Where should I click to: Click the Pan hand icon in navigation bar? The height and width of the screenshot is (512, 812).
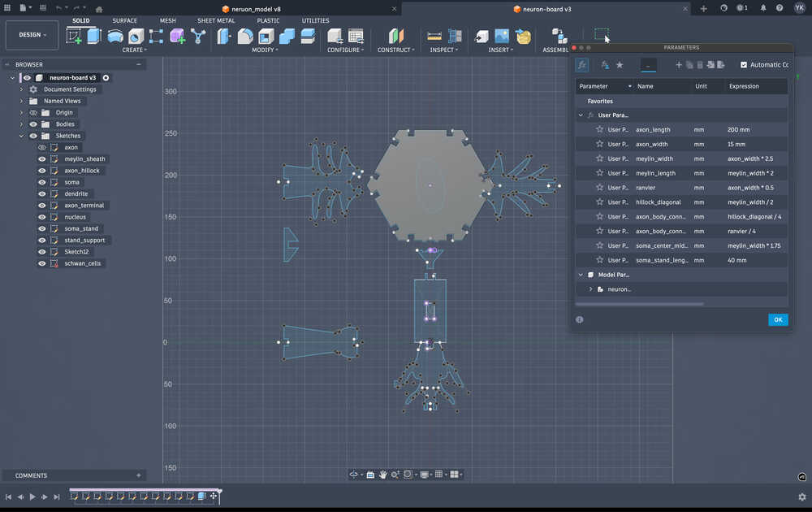pyautogui.click(x=382, y=475)
